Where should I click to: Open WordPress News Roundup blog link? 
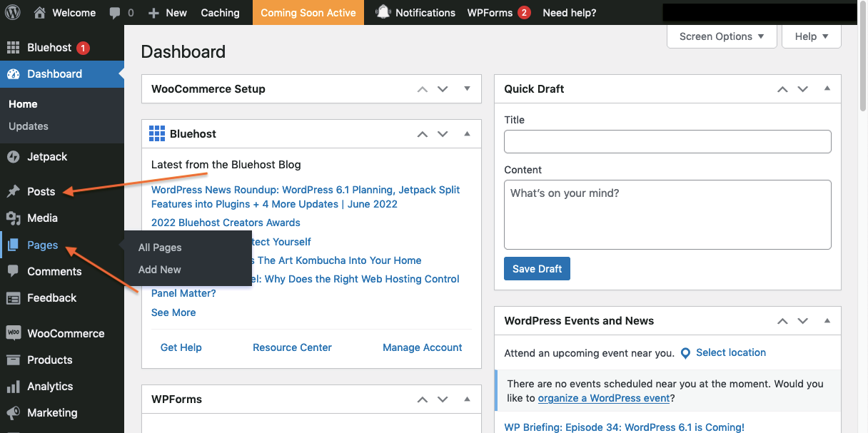pos(306,197)
